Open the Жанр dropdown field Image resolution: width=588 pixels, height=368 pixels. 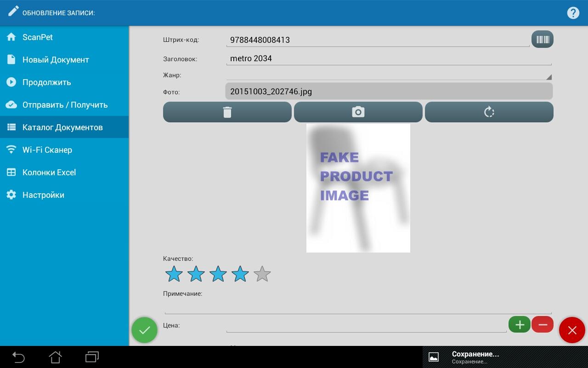(x=389, y=75)
